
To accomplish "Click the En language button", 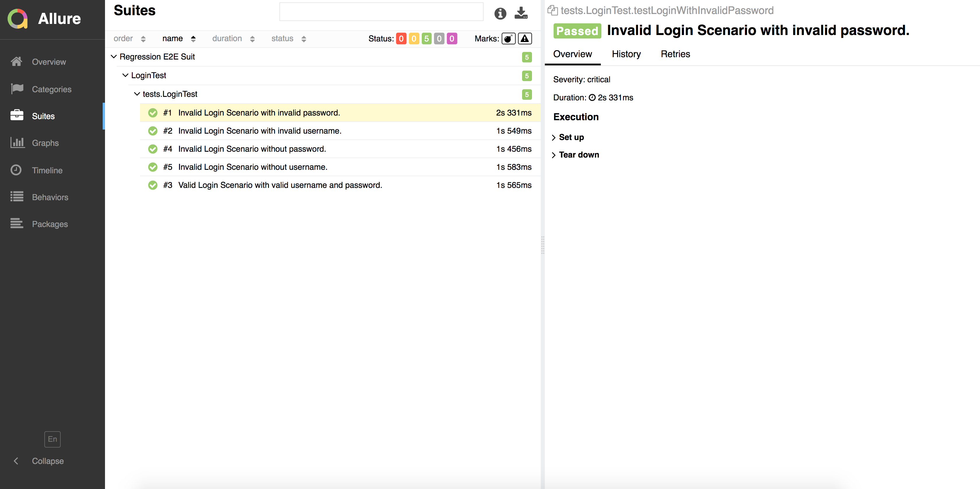I will click(x=52, y=439).
